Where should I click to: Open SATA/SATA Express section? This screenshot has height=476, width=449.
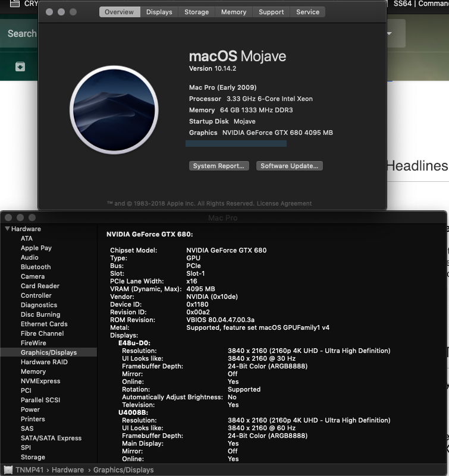[51, 438]
